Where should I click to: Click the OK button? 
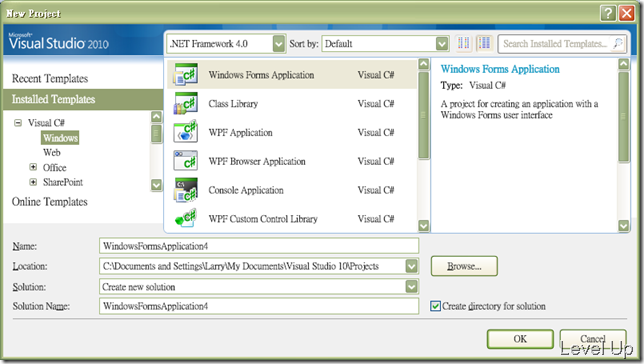tap(520, 339)
